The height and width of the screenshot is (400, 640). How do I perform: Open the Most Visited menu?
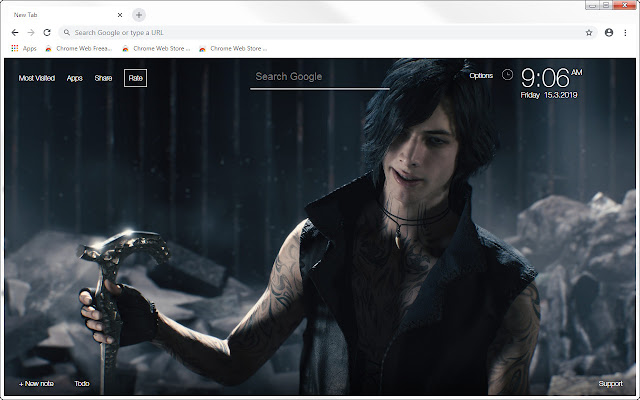(37, 78)
